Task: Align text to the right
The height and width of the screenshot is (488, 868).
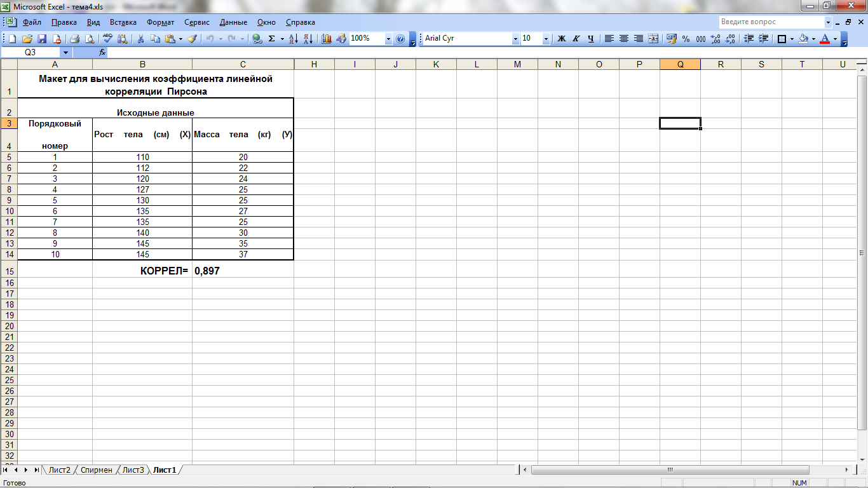Action: pos(639,39)
